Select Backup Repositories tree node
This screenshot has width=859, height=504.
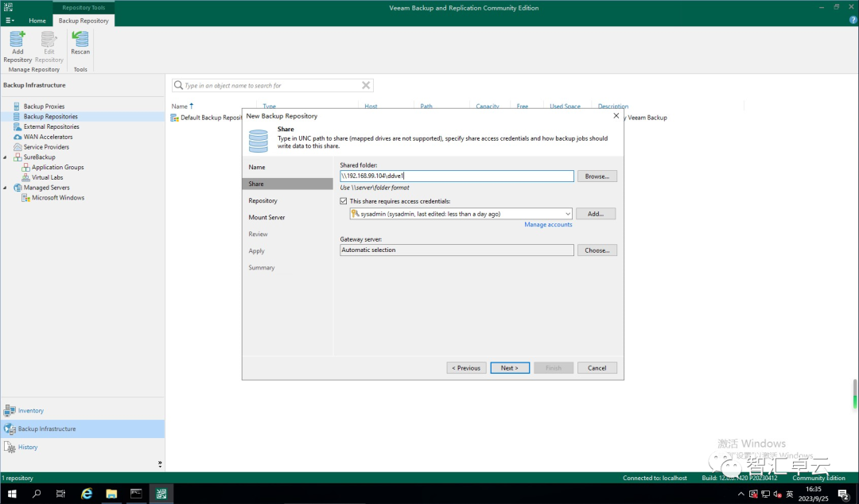pyautogui.click(x=50, y=116)
